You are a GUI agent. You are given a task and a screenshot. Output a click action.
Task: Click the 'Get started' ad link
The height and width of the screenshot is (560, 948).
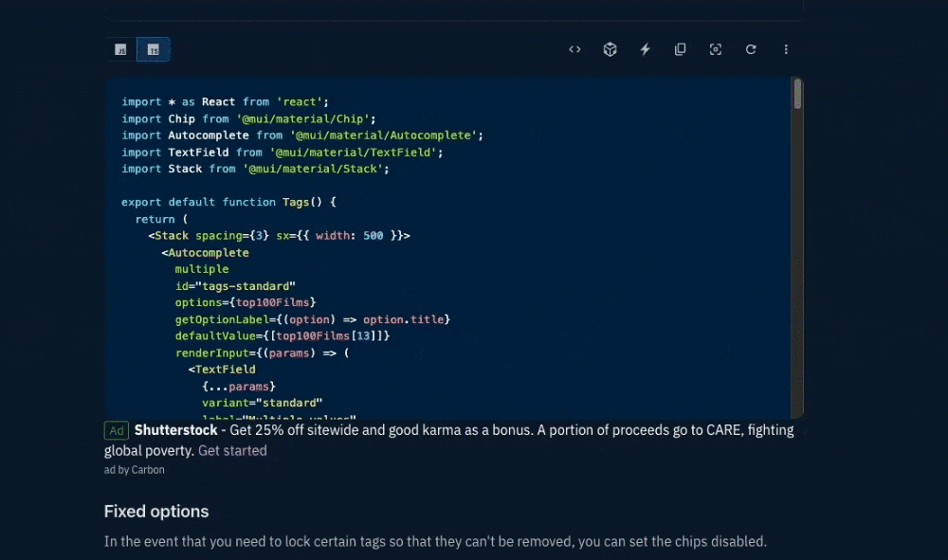tap(232, 451)
